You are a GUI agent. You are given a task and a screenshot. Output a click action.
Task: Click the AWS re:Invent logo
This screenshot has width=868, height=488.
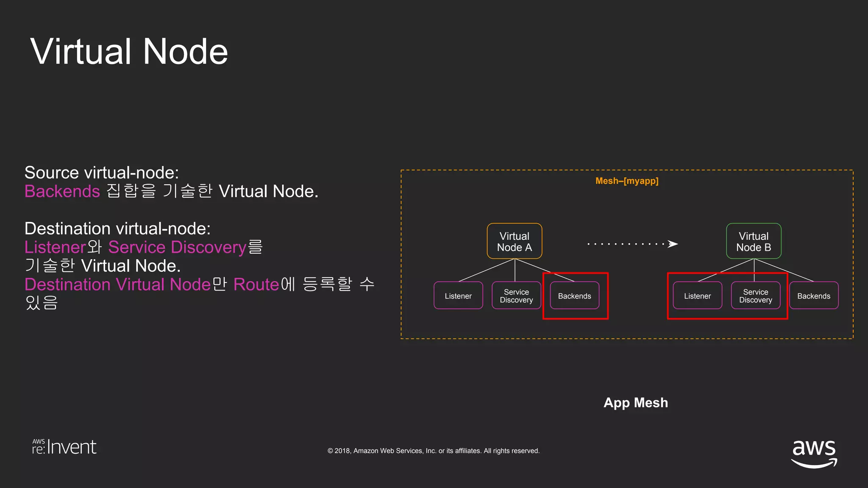pos(64,447)
